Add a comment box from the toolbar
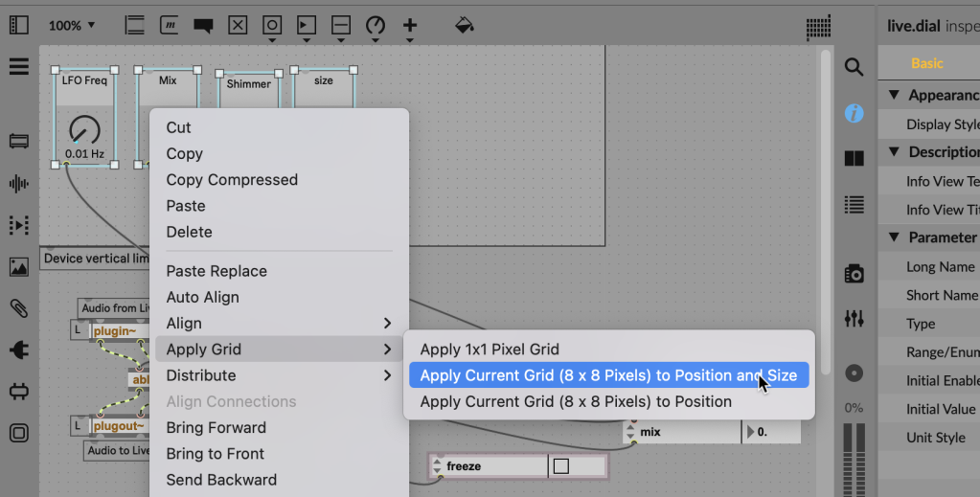Image resolution: width=980 pixels, height=497 pixels. coord(203,25)
